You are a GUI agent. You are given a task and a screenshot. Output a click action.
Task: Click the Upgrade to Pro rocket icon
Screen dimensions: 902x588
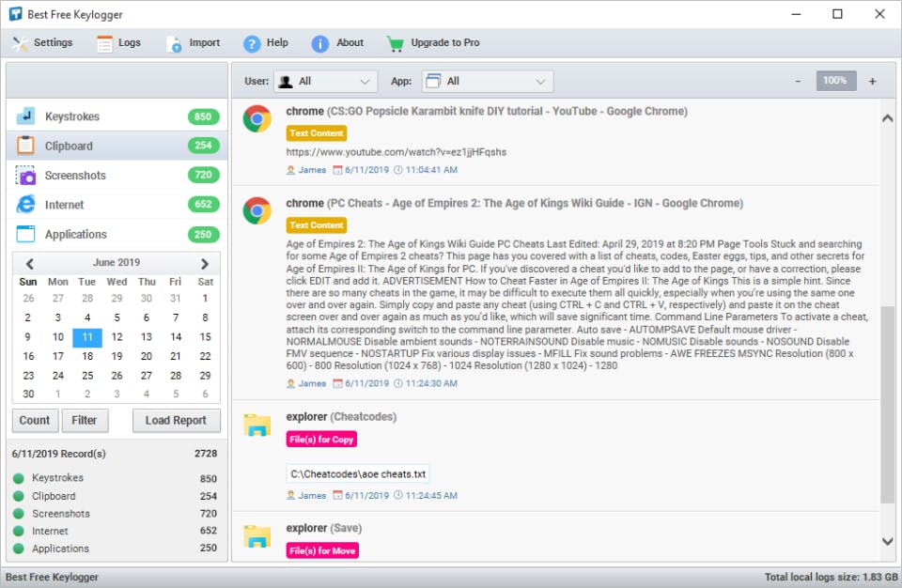point(396,42)
